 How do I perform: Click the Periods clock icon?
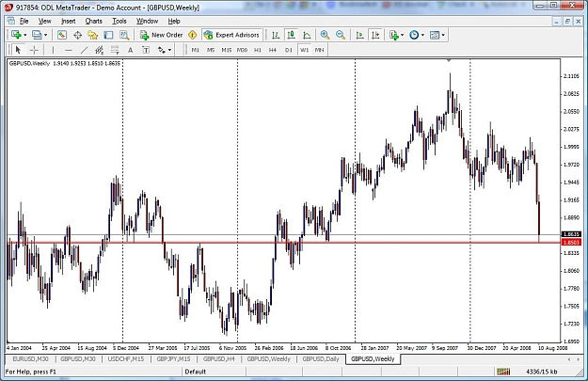414,35
